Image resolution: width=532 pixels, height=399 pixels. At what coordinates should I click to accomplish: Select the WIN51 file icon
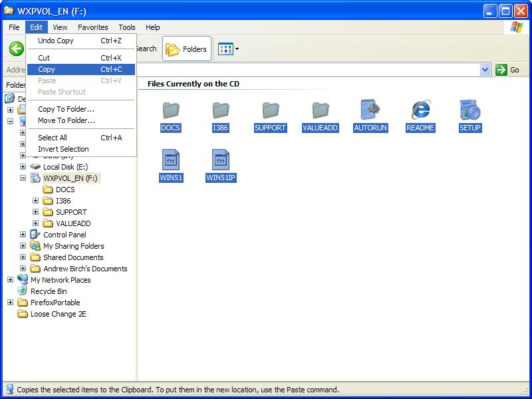pyautogui.click(x=171, y=160)
